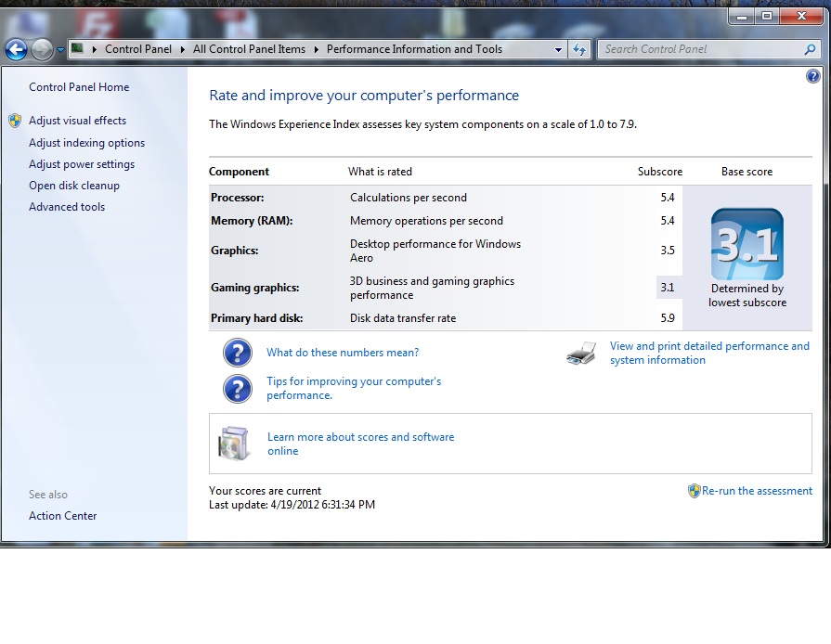
Task: Click the software box icon
Action: 233,444
